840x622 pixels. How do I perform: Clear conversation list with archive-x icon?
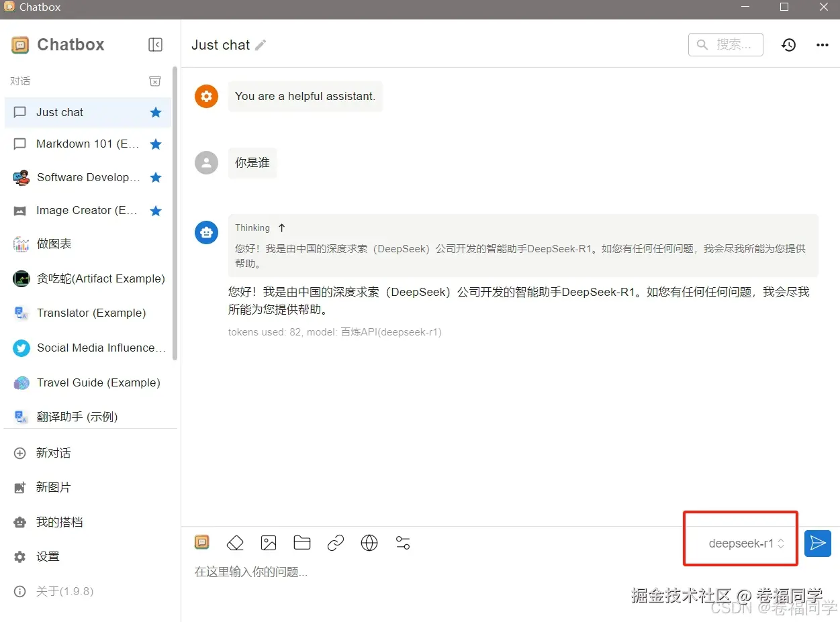click(154, 81)
